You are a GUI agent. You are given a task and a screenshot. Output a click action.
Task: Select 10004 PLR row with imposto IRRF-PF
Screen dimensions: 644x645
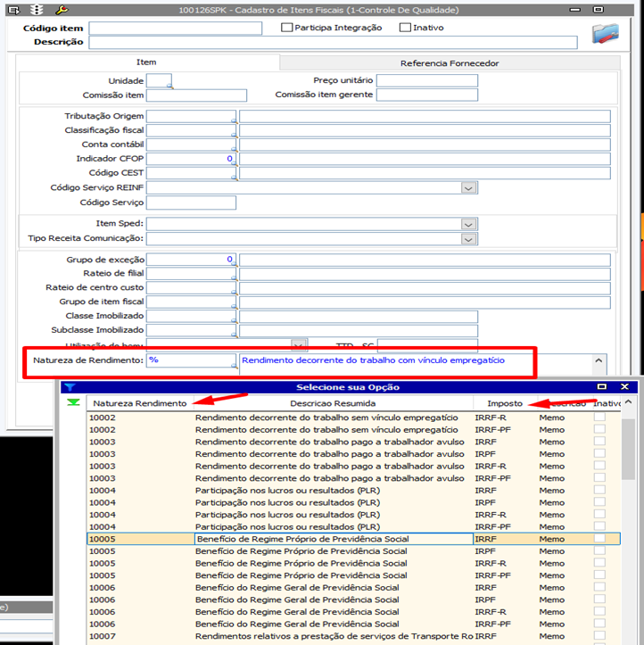(353, 526)
